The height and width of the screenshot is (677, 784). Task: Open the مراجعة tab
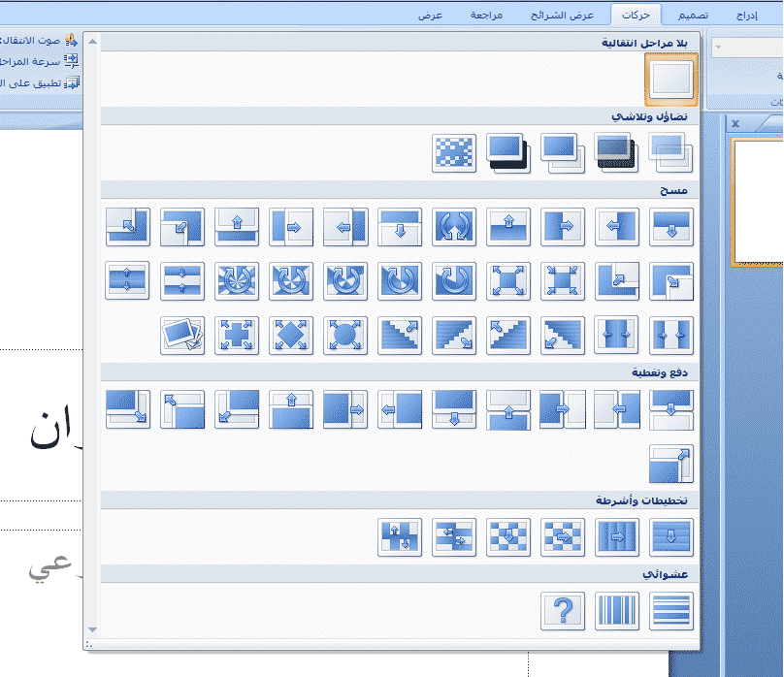point(485,16)
